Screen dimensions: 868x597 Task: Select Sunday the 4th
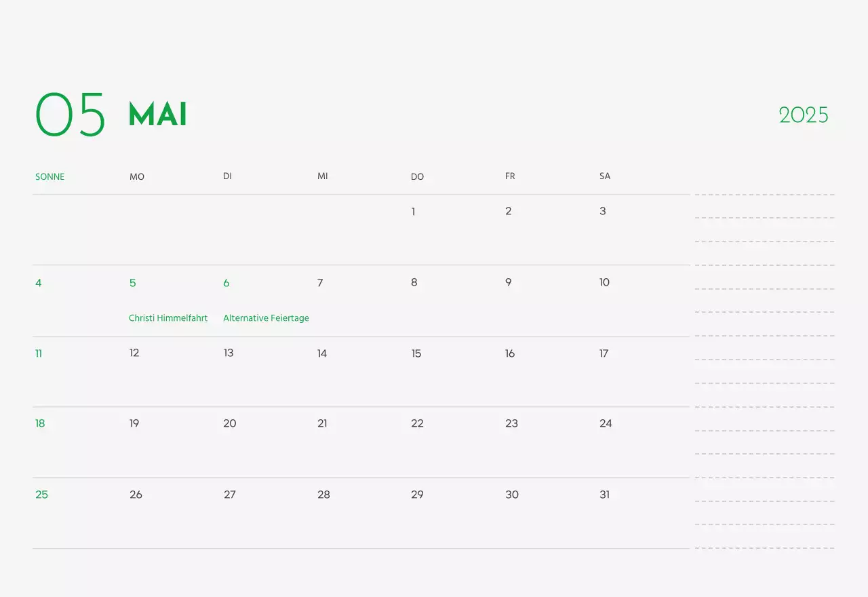(x=39, y=283)
